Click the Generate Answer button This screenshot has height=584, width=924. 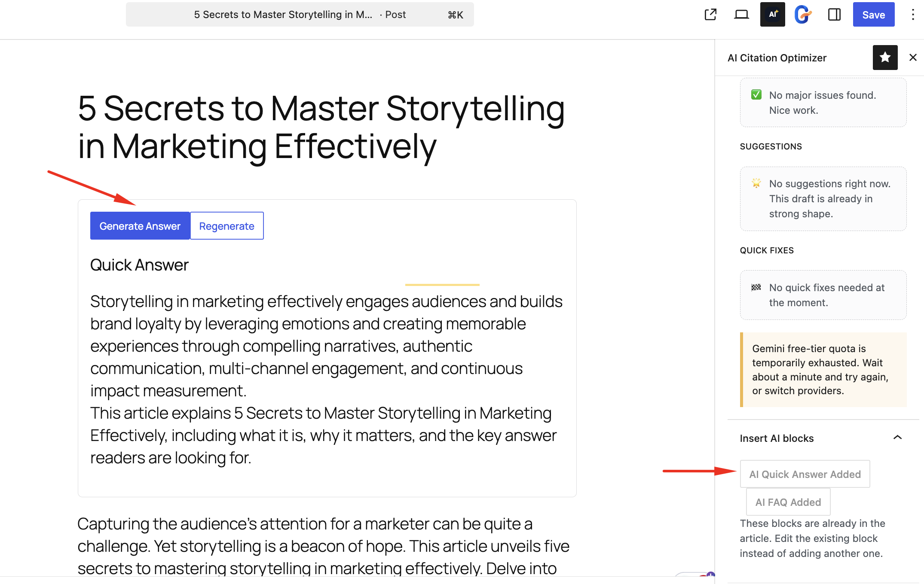(140, 226)
